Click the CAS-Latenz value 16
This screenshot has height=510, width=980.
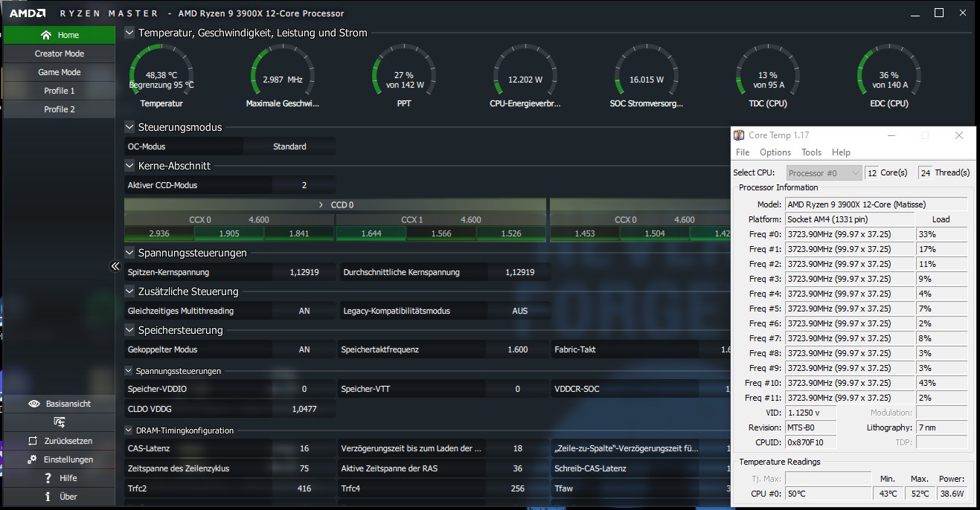pos(304,448)
